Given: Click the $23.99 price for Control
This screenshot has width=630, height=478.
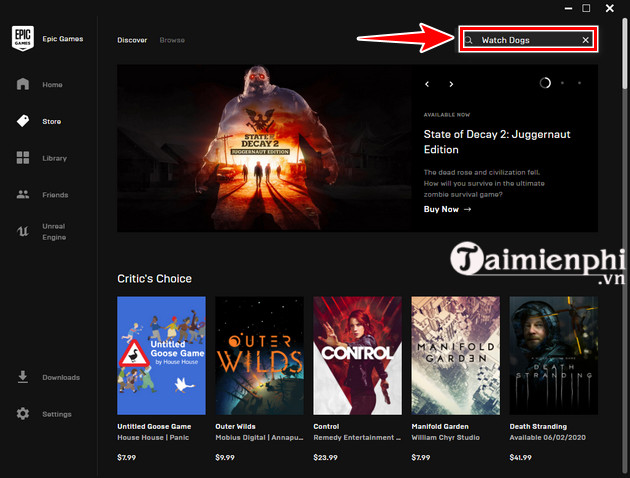Looking at the screenshot, I should tap(325, 457).
